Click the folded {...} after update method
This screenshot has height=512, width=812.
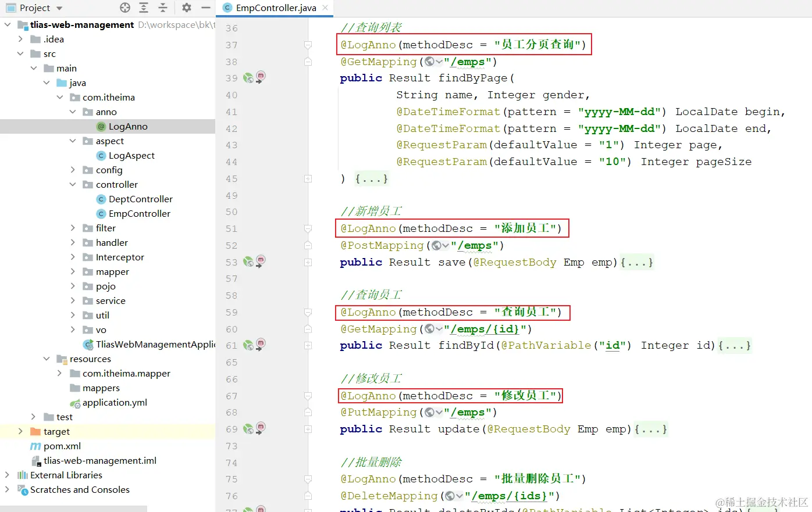click(x=651, y=429)
